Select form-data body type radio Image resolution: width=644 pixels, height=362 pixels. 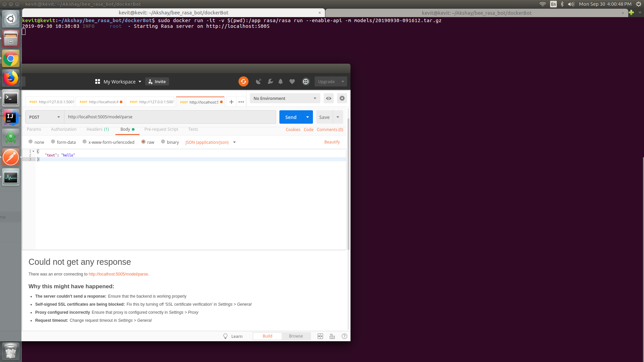[53, 142]
